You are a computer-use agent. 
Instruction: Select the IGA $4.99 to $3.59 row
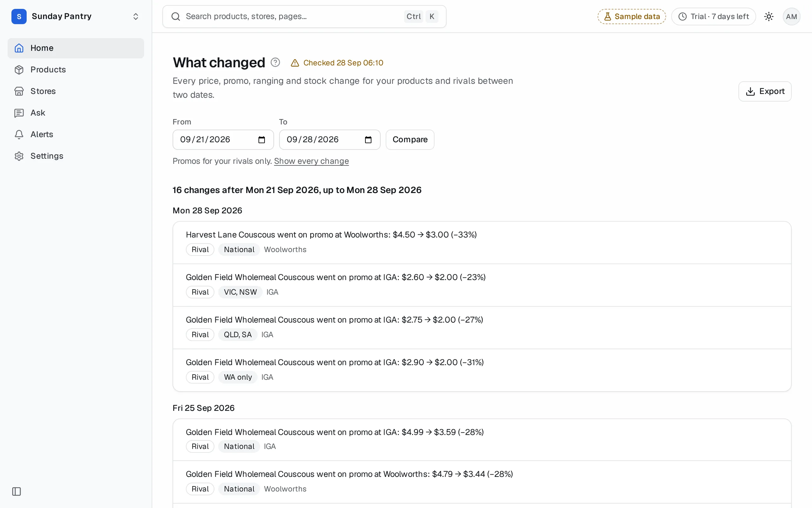pos(482,440)
